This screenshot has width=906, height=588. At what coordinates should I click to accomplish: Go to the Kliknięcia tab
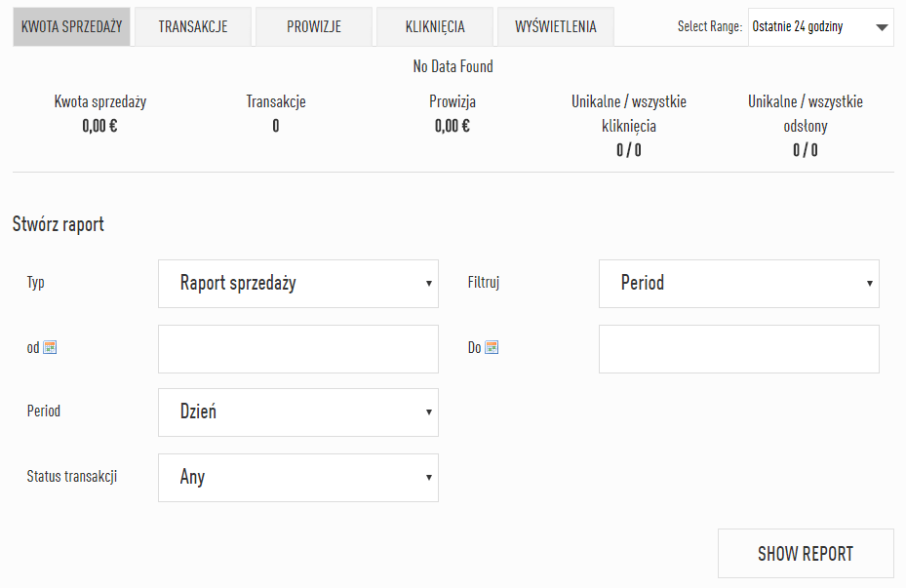coord(435,27)
